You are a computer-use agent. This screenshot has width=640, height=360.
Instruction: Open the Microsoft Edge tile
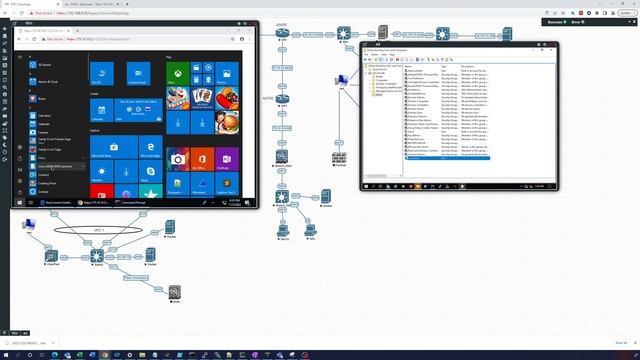click(x=151, y=147)
